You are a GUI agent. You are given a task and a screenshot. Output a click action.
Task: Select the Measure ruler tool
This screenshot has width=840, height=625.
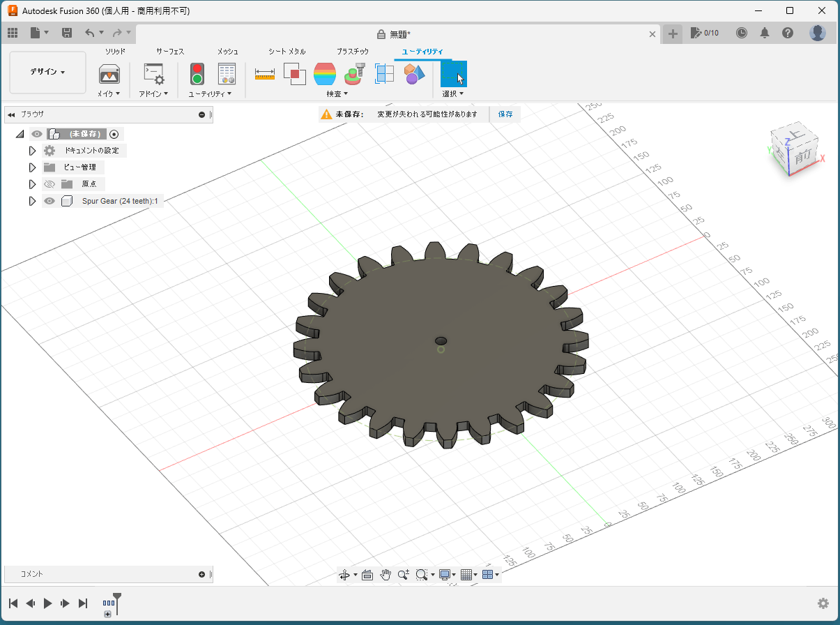pyautogui.click(x=265, y=74)
